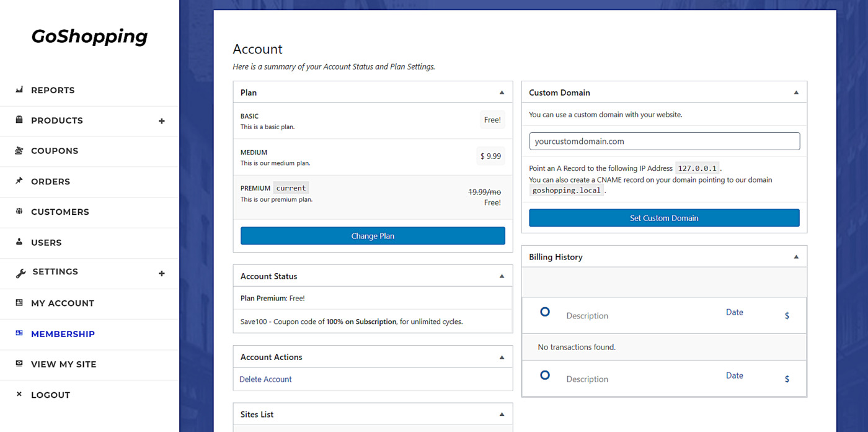
Task: Click the Change Plan button
Action: [x=373, y=236]
